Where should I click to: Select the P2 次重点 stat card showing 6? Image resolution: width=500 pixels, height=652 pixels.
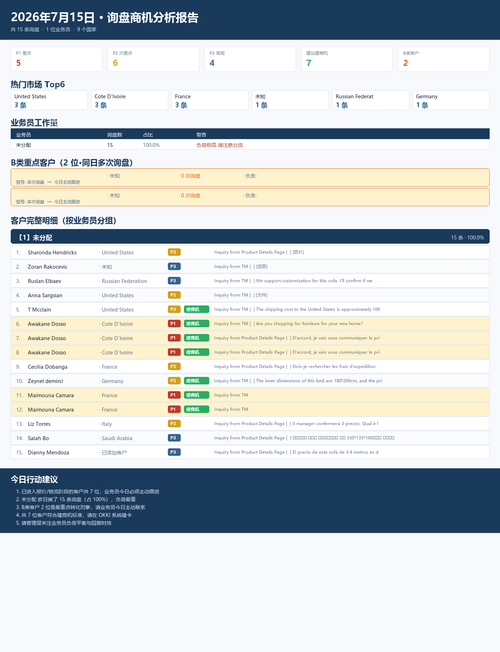(x=153, y=59)
